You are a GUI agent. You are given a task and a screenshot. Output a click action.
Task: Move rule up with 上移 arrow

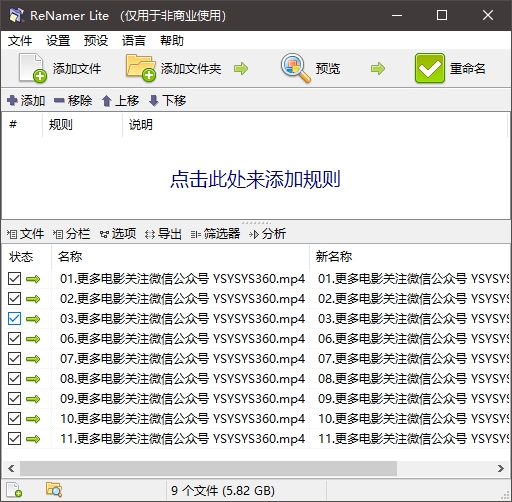(x=120, y=100)
